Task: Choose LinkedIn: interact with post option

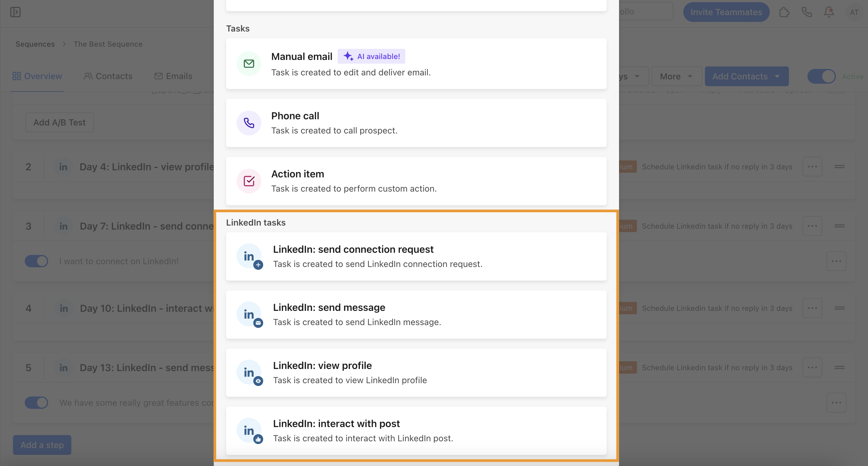Action: pyautogui.click(x=416, y=430)
